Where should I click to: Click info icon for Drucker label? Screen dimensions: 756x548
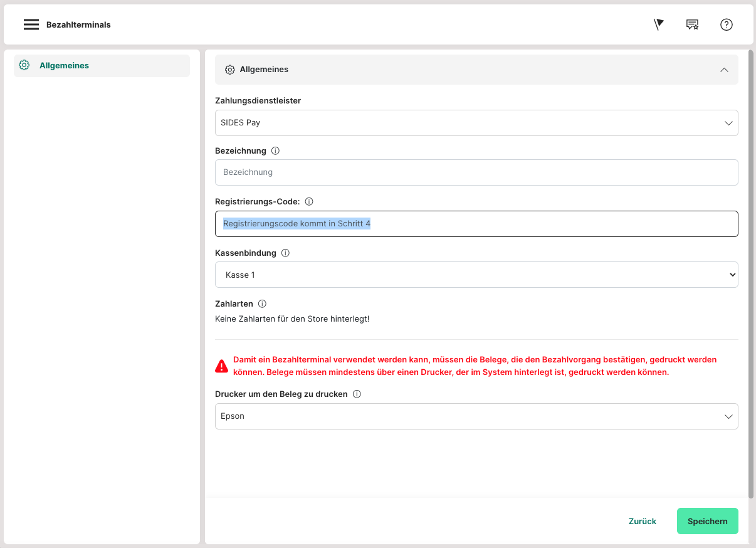click(x=357, y=394)
